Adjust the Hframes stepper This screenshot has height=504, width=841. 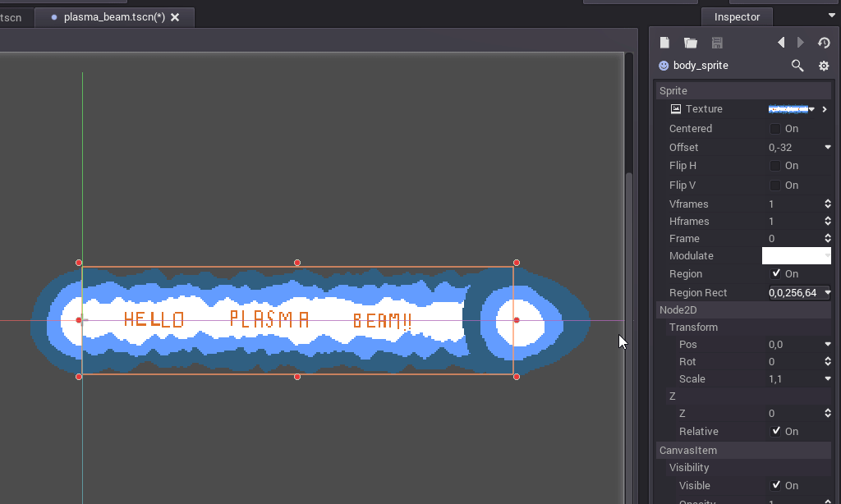828,221
